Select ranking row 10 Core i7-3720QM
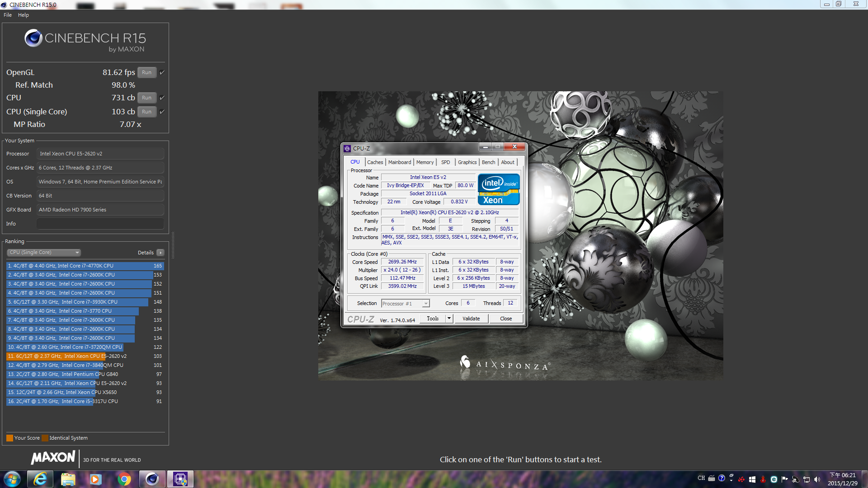Screen dimensions: 868x488 click(85, 347)
